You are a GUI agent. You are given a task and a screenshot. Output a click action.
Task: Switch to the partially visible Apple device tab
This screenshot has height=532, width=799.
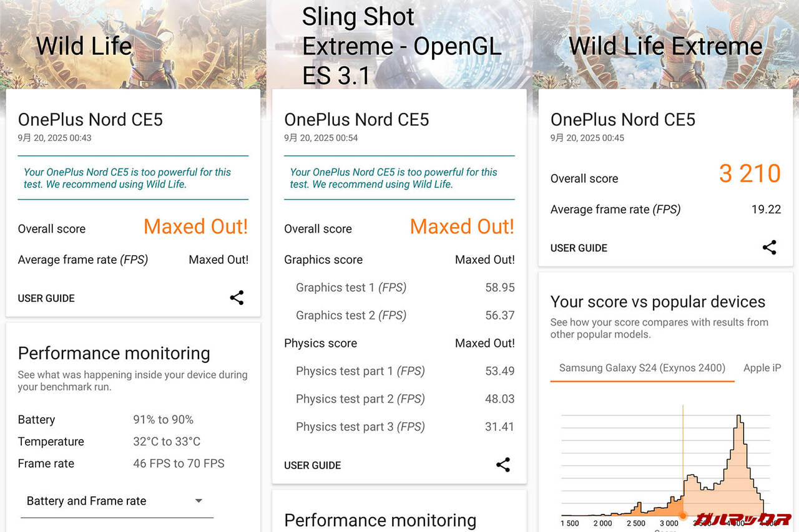coord(762,368)
